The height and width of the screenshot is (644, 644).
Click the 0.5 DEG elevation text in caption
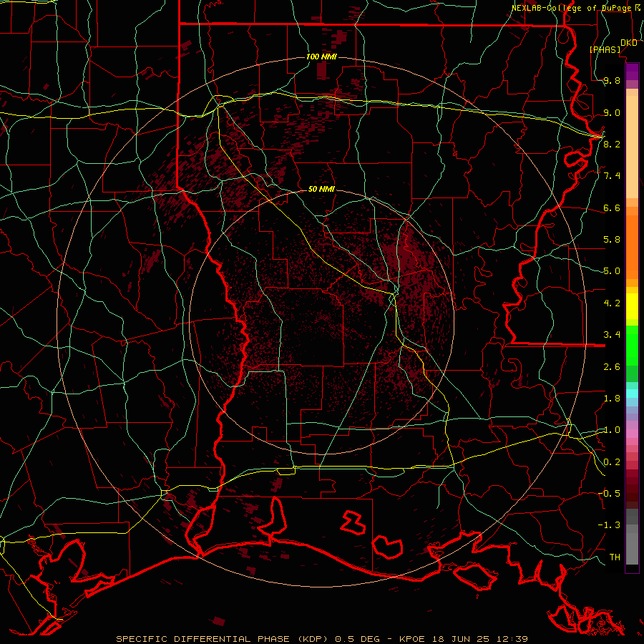[356, 639]
